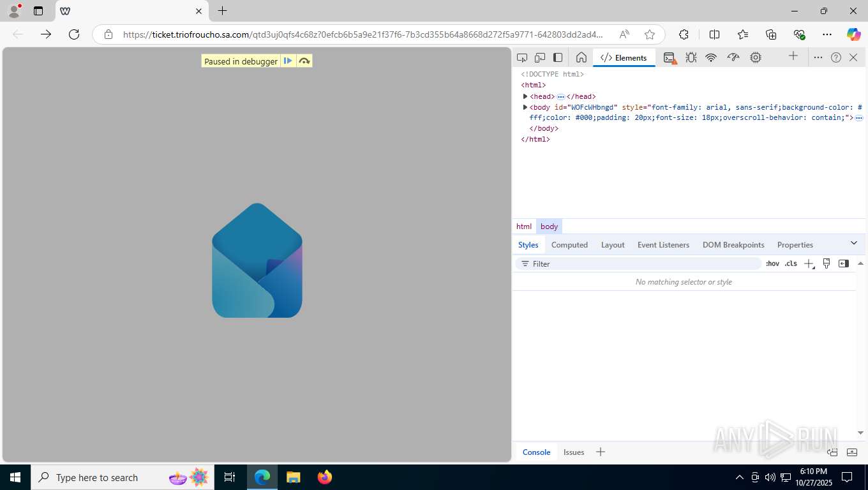This screenshot has height=490, width=868.
Task: Switch to DOM Breakpoints tab
Action: click(x=733, y=245)
